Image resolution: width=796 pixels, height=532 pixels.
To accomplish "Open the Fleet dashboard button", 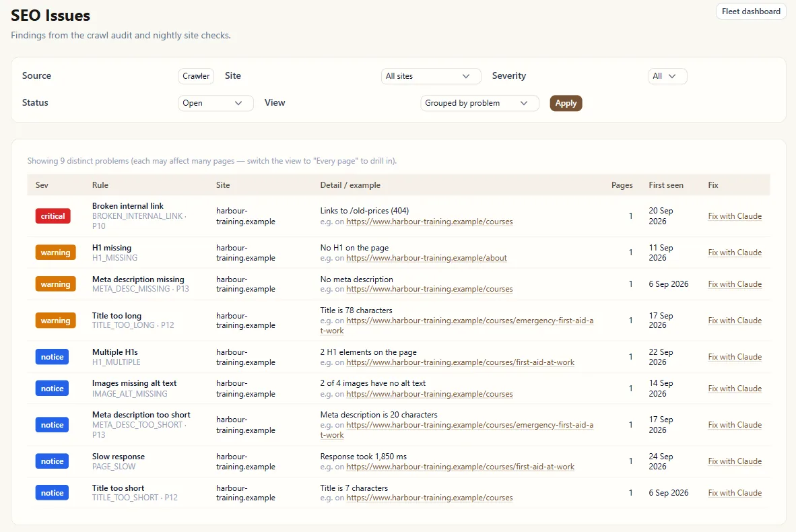I will tap(751, 11).
